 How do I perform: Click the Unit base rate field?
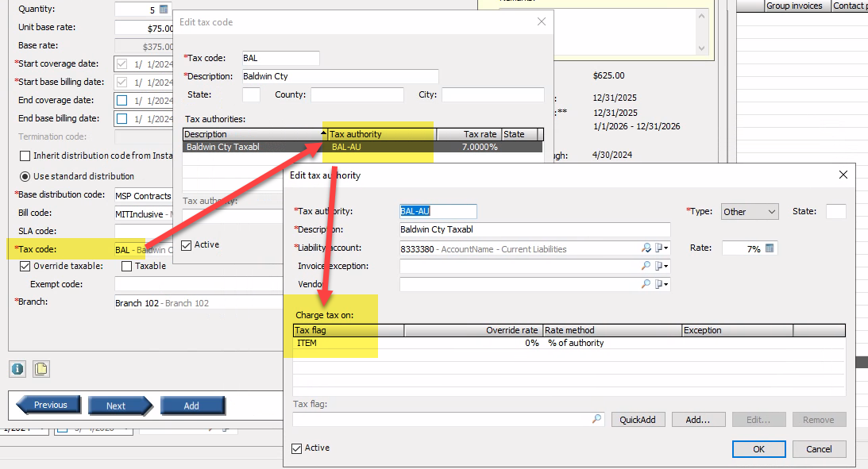click(144, 28)
